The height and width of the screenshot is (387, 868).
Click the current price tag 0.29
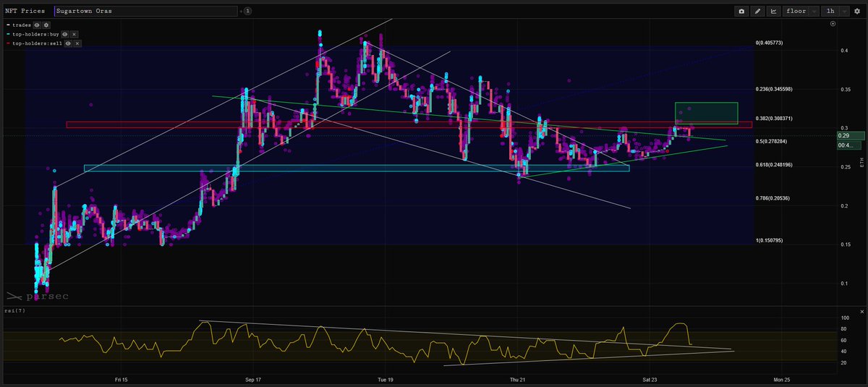click(850, 135)
